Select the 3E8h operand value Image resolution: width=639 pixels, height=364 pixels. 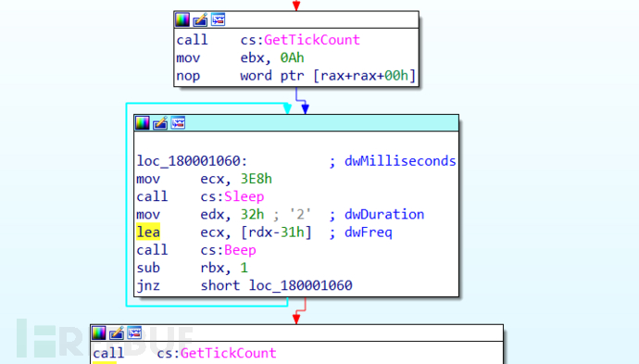(257, 179)
